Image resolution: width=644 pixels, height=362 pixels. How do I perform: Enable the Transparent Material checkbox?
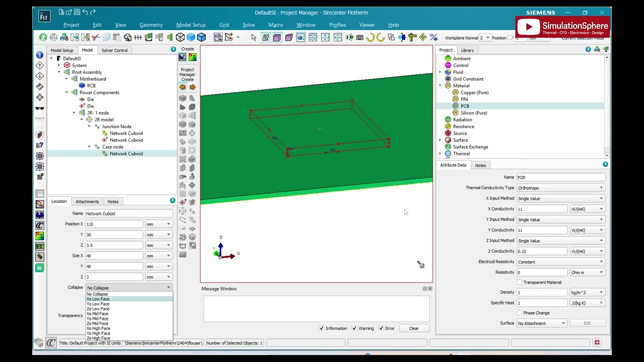[519, 283]
